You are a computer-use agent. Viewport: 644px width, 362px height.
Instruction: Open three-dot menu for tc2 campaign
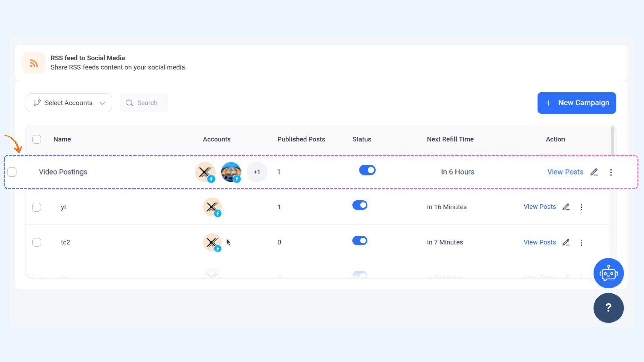[581, 243]
